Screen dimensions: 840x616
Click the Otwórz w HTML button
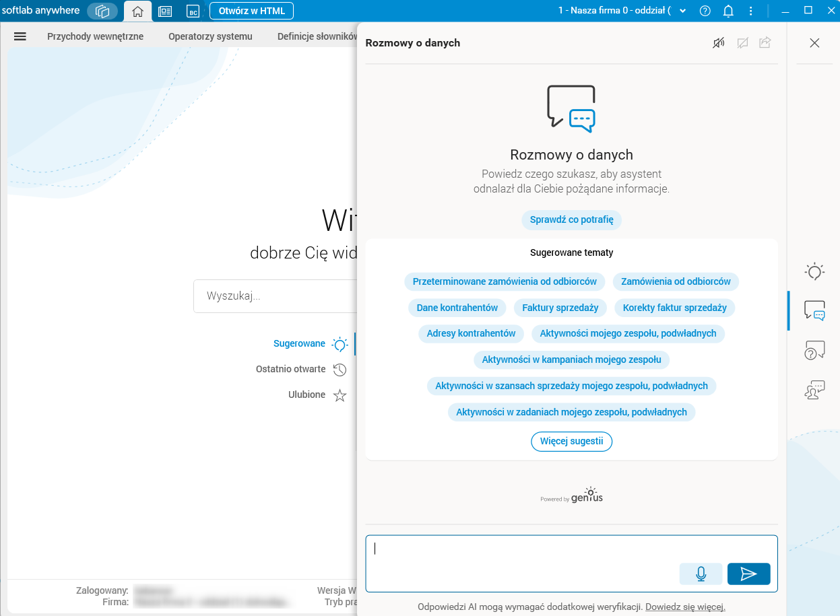click(x=251, y=11)
